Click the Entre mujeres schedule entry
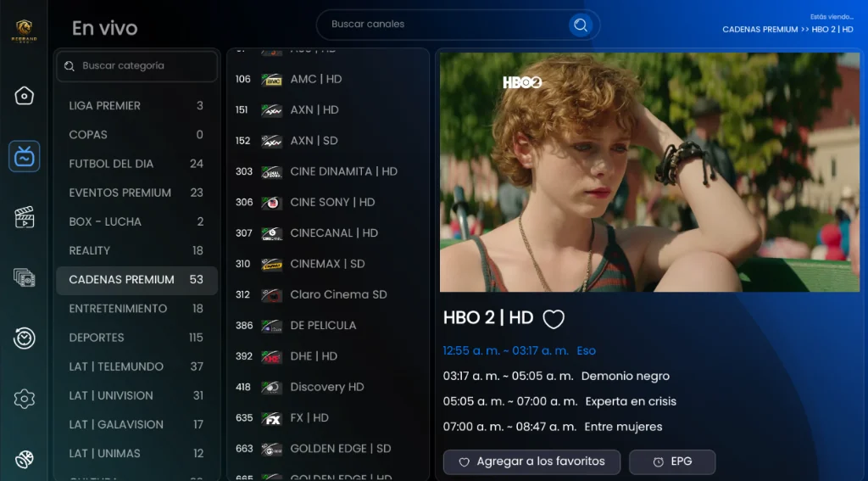 coord(553,427)
